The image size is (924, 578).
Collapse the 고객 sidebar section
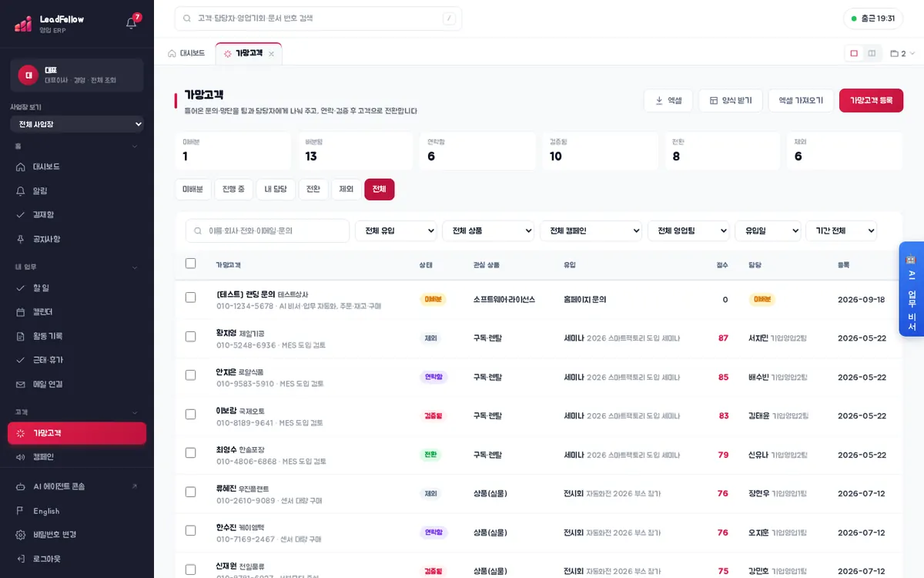tap(77, 412)
